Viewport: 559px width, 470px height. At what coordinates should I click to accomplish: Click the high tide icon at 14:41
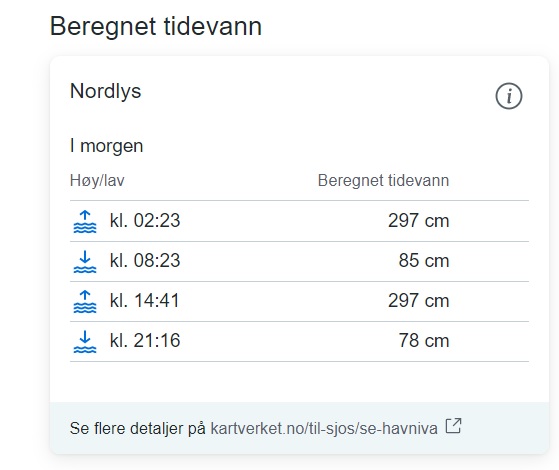(x=85, y=301)
